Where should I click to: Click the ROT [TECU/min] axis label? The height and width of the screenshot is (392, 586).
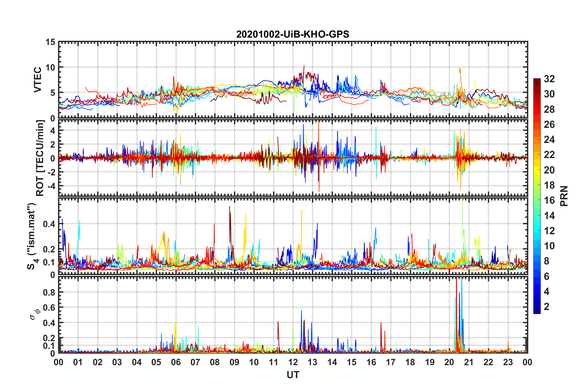[40, 158]
